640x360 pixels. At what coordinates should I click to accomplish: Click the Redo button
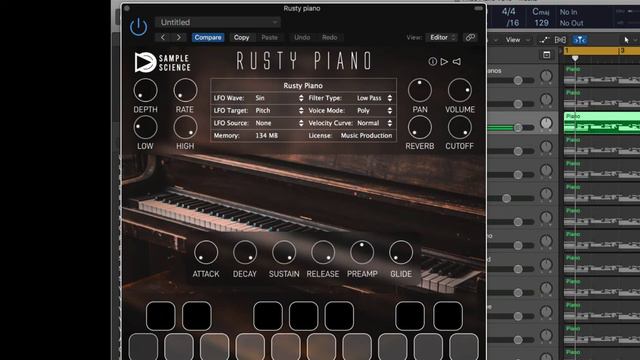[x=329, y=37]
